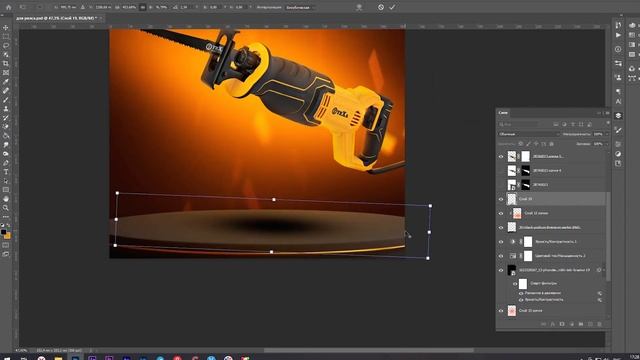Viewport: 640px width, 360px height.
Task: Select the Dodge tool
Action: coord(6,153)
